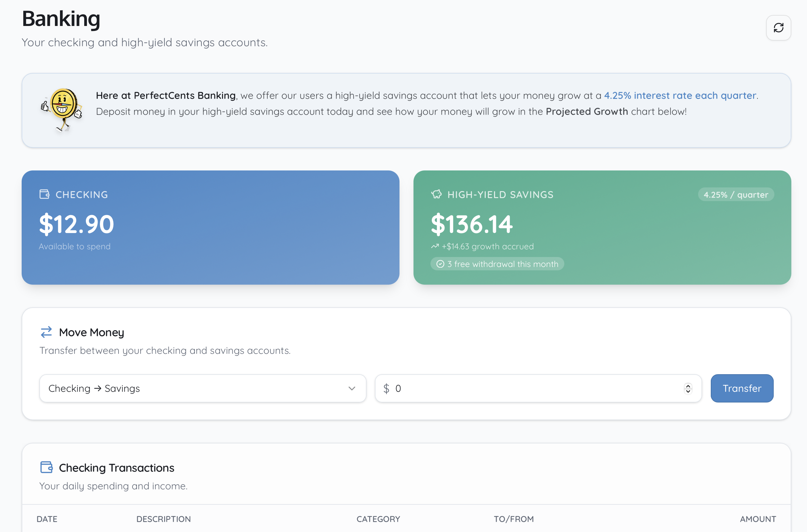The image size is (807, 532).
Task: Click the HIGH-YIELD SAVINGS card label
Action: coord(500,194)
